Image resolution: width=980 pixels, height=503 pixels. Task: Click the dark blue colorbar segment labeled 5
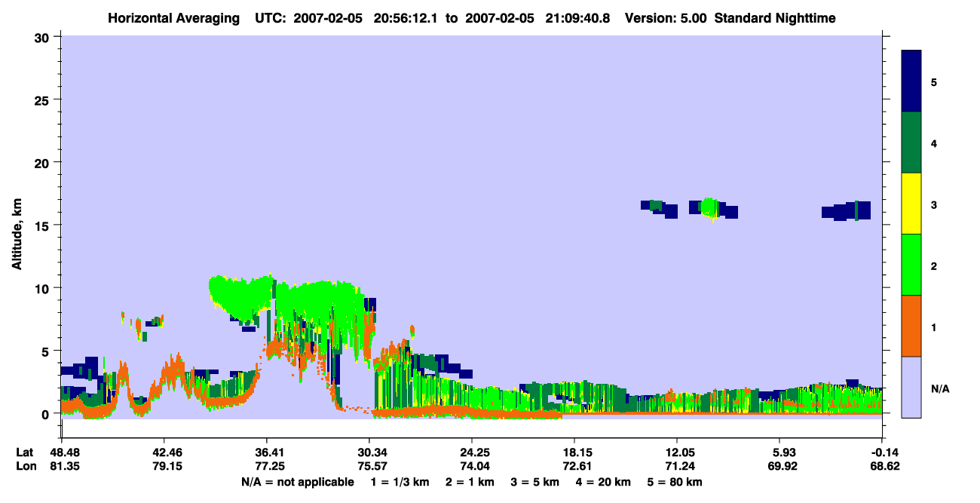tap(911, 81)
